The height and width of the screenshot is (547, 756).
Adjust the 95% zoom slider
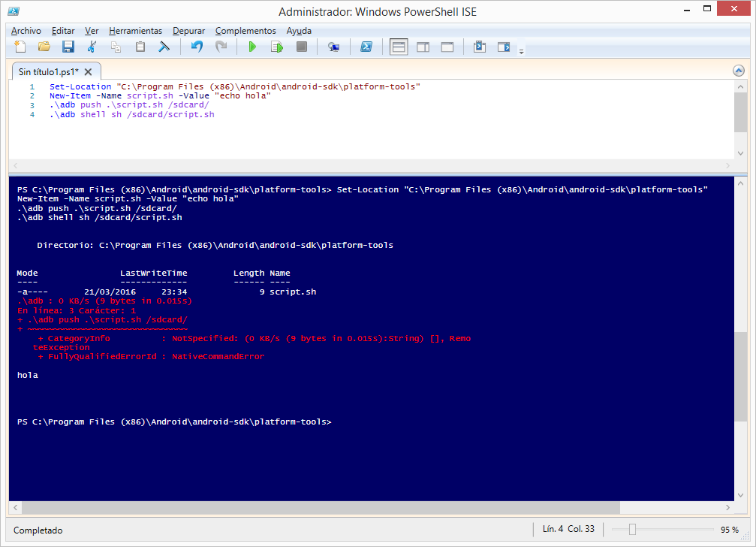click(633, 530)
